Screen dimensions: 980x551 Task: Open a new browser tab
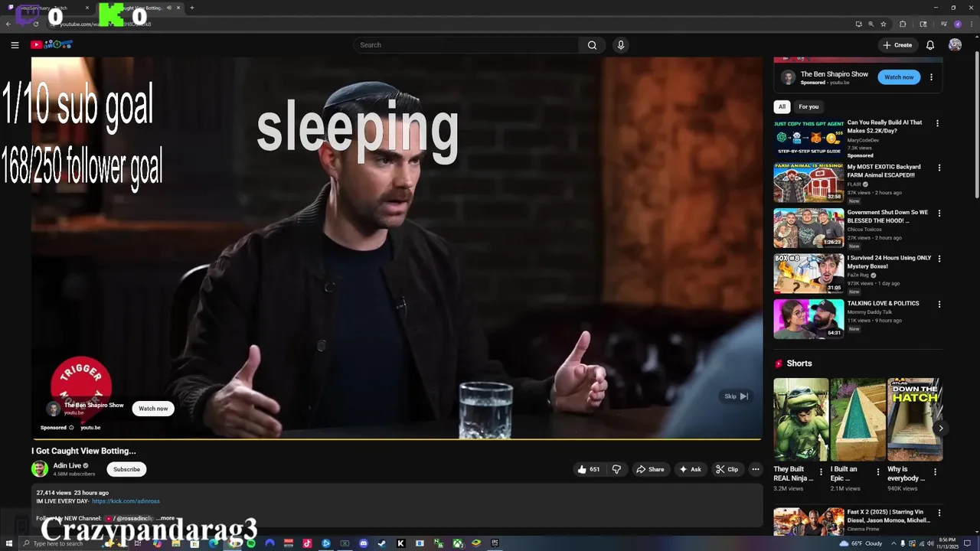click(191, 8)
